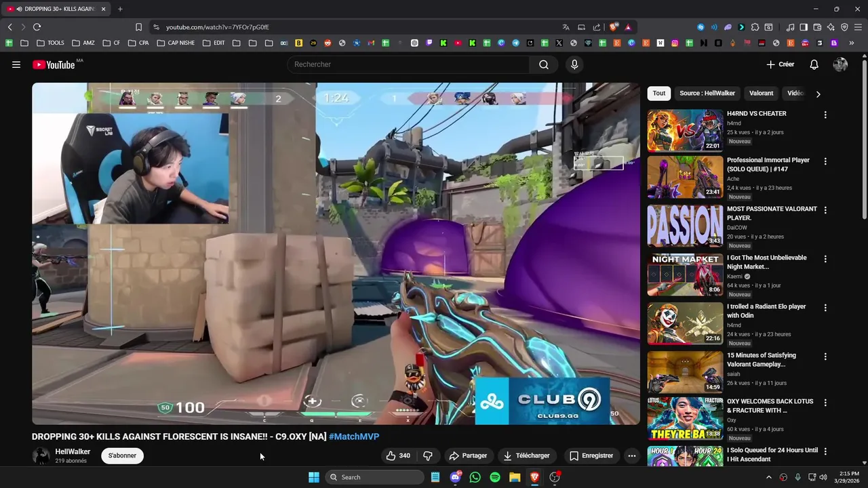
Task: Click the Créer create button
Action: [780, 64]
